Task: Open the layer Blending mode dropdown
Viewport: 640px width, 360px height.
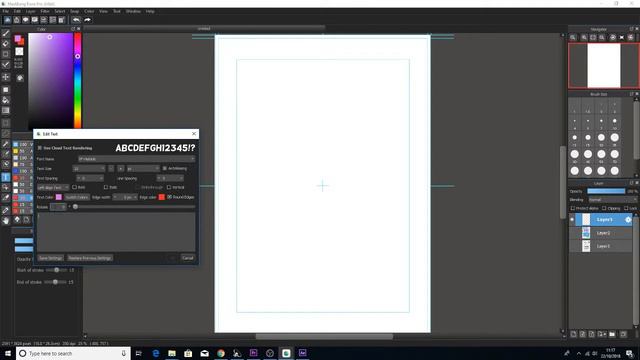Action: point(612,200)
